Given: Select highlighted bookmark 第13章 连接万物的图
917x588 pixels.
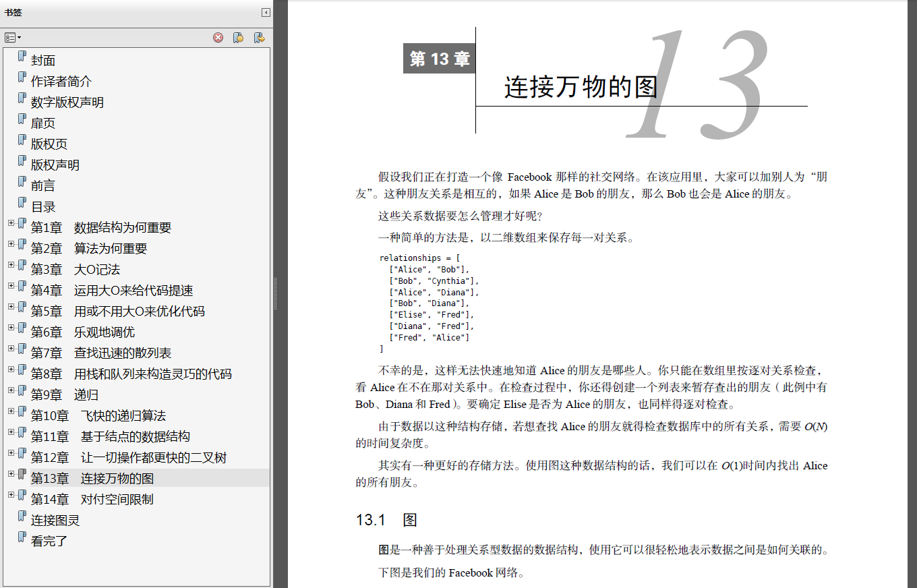Looking at the screenshot, I should [92, 479].
